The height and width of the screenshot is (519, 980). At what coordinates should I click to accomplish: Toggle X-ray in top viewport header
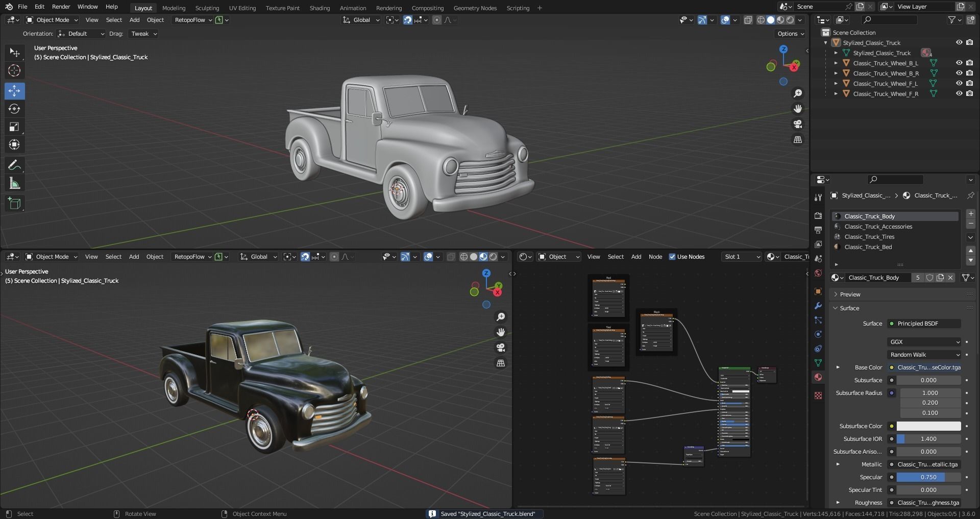coord(748,20)
